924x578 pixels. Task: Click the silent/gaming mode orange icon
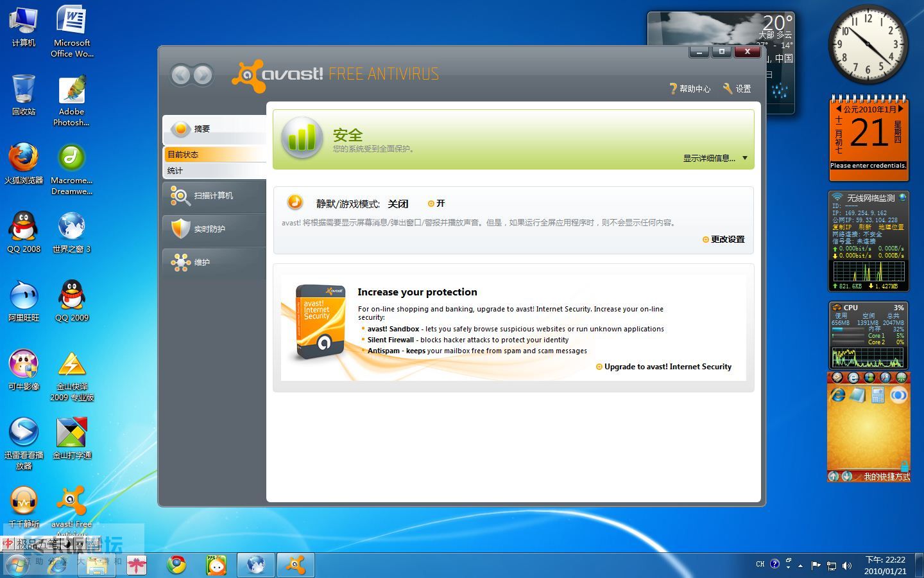pyautogui.click(x=295, y=202)
